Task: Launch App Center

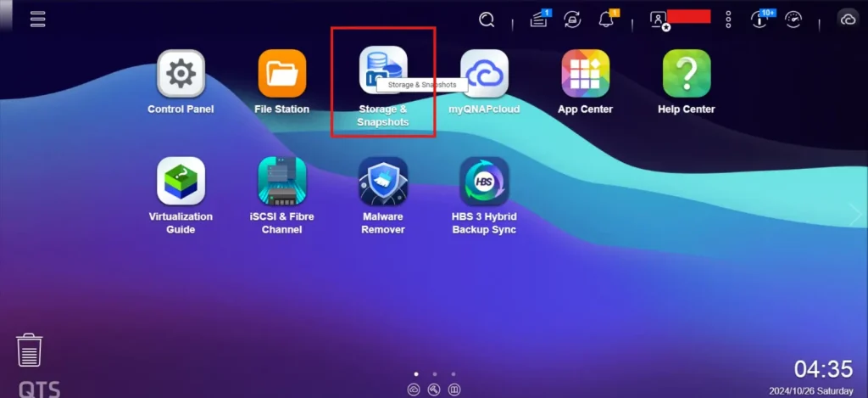Action: click(585, 74)
